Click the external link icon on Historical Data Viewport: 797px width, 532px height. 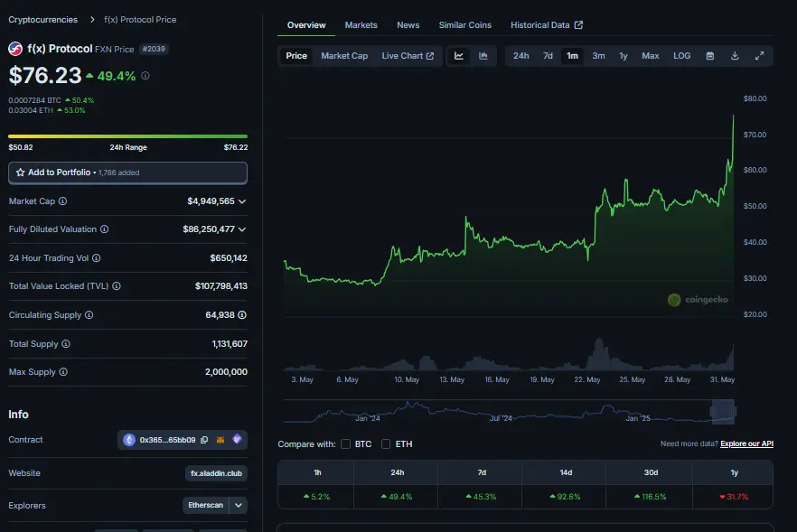click(578, 25)
